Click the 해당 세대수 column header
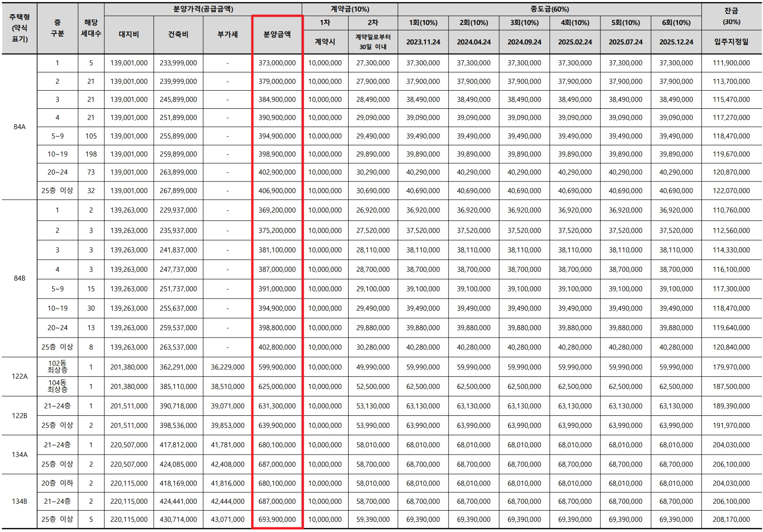Image resolution: width=763 pixels, height=532 pixels. click(91, 28)
